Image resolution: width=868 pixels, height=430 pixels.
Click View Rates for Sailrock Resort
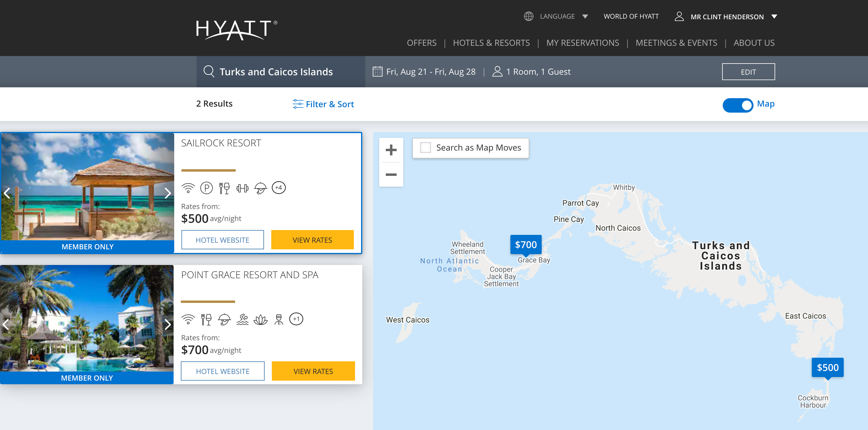(x=312, y=240)
